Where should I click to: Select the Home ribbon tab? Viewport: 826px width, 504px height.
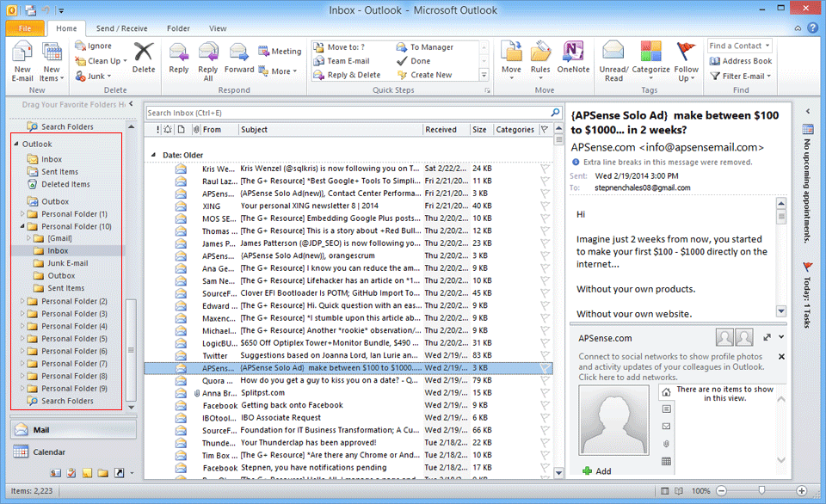[66, 28]
